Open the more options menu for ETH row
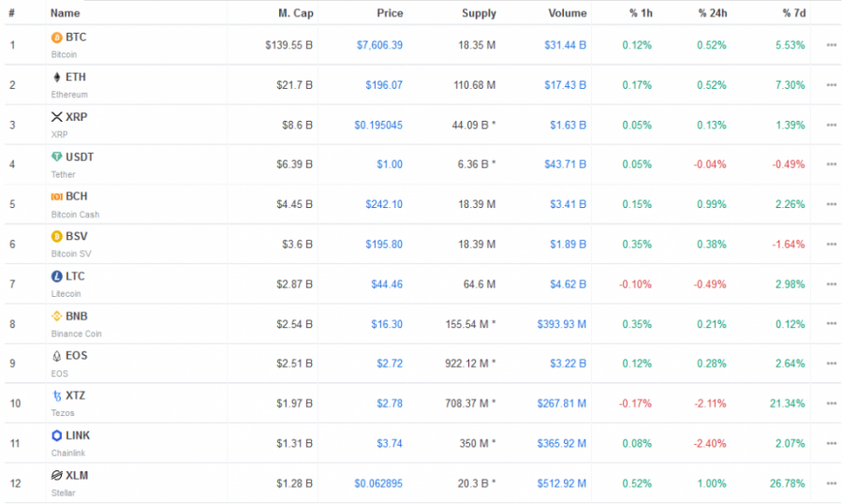 coord(831,85)
